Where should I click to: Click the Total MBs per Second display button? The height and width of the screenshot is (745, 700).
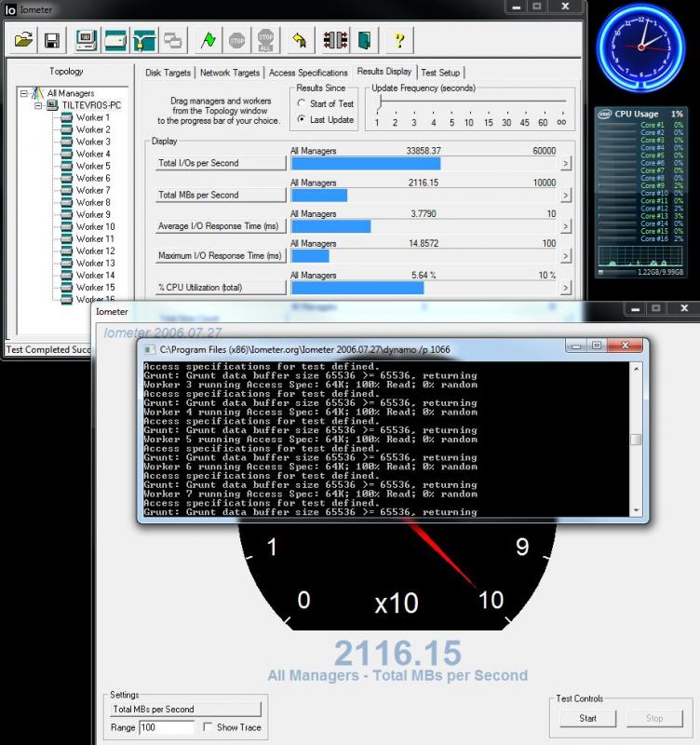(221, 195)
